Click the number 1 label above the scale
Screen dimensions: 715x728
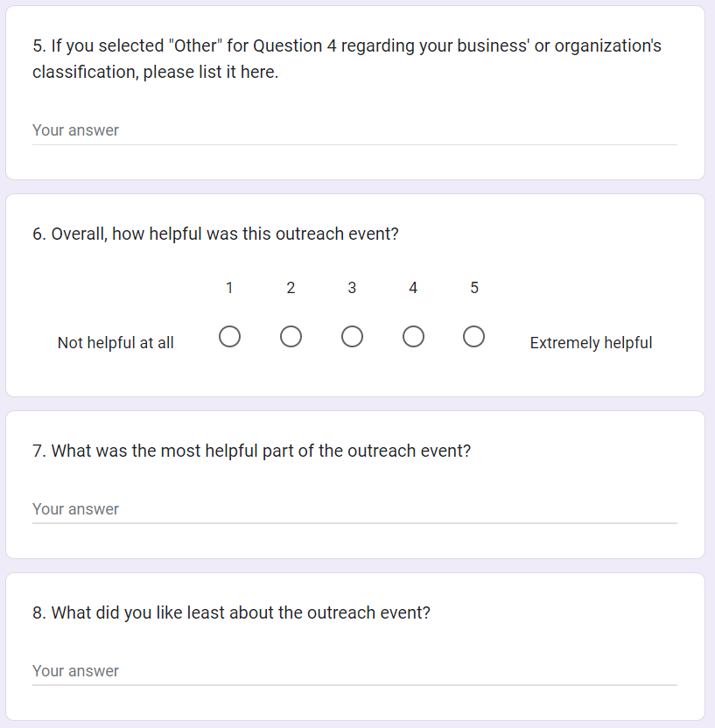tap(229, 288)
